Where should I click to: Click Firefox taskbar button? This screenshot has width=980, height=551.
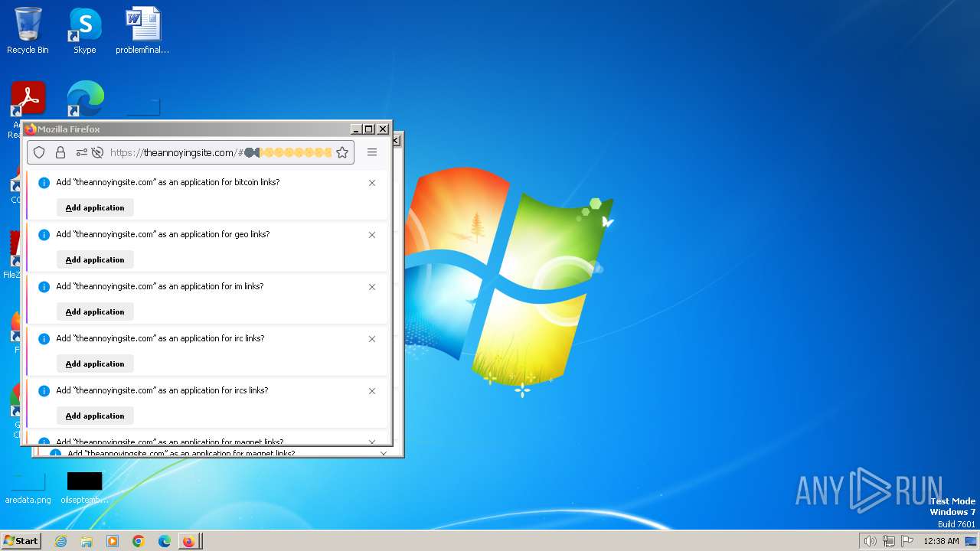coord(190,541)
